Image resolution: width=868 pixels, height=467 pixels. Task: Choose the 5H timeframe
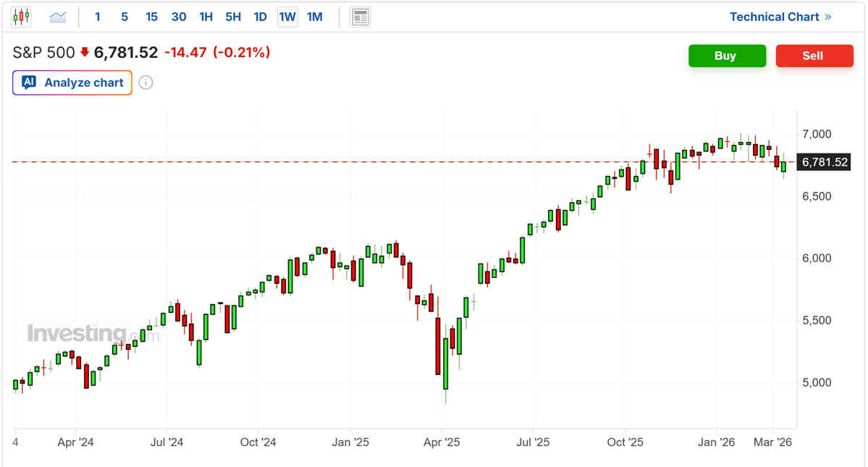pos(233,17)
